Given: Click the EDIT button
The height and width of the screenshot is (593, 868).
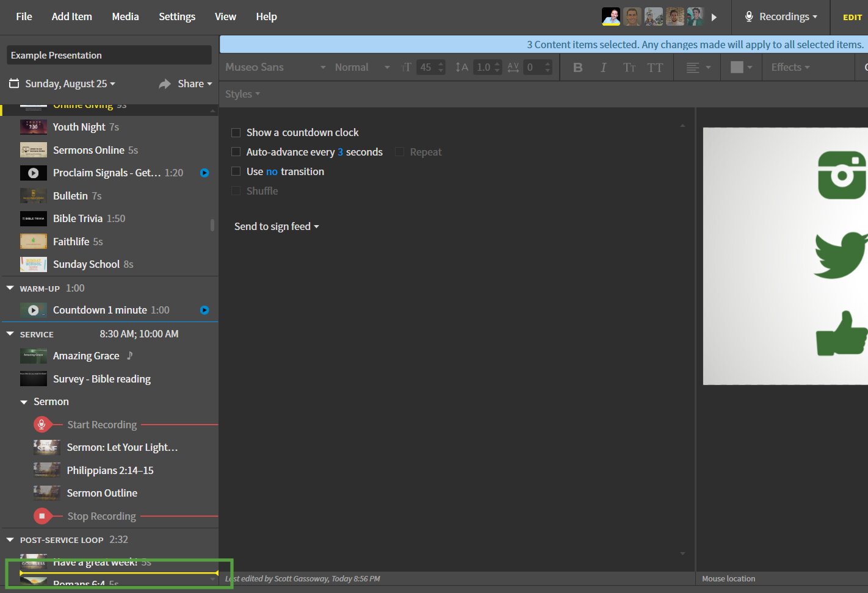Looking at the screenshot, I should click(x=852, y=17).
